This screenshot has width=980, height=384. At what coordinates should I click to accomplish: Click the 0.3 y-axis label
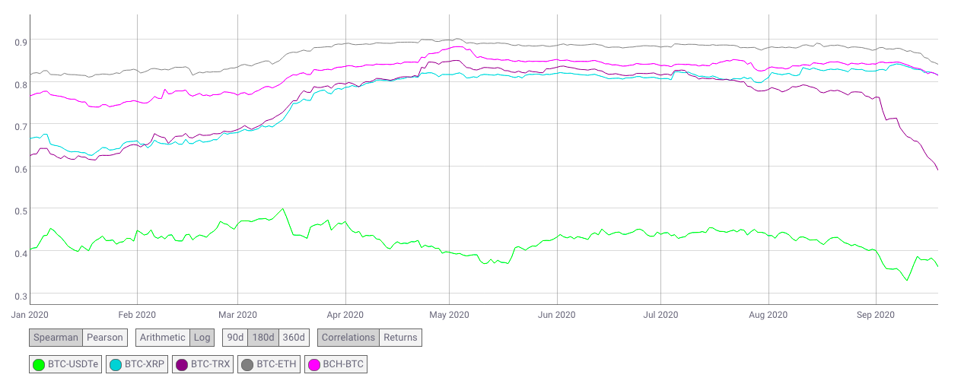[x=21, y=297]
